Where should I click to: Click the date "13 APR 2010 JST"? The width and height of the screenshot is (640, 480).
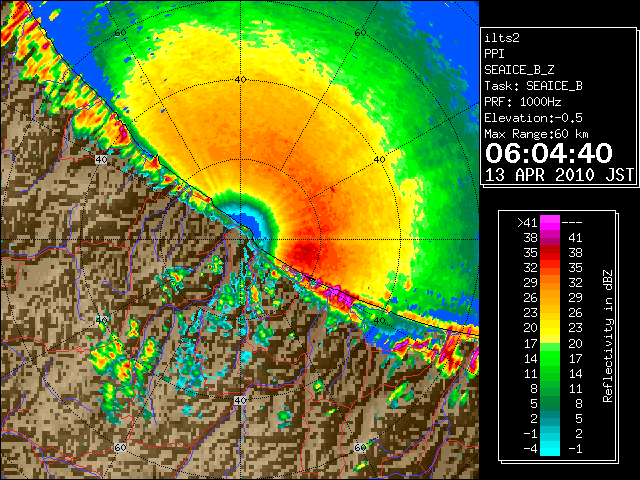click(559, 175)
